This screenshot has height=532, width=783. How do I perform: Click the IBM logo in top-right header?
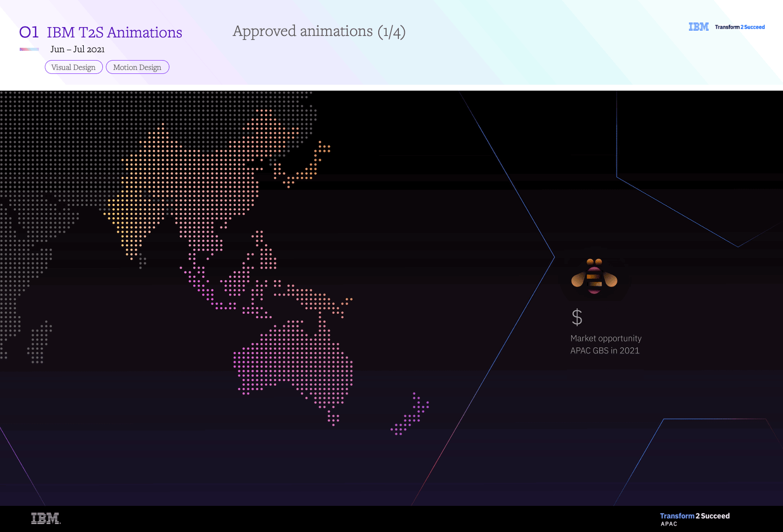(x=698, y=27)
